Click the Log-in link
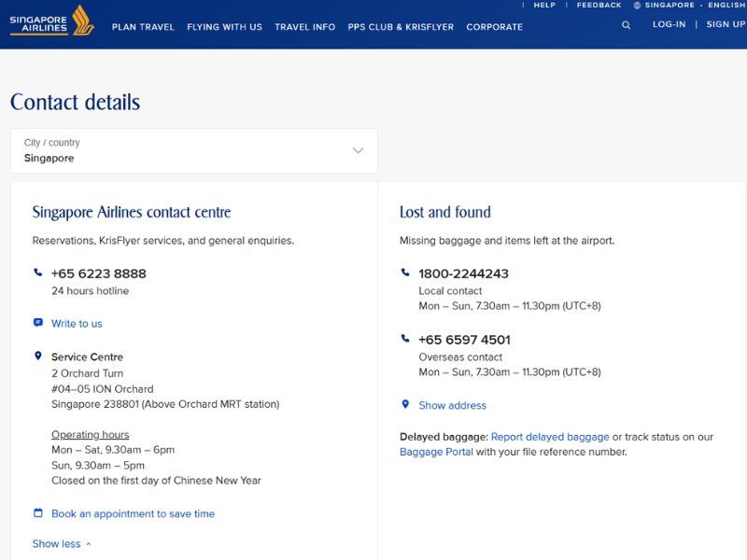This screenshot has width=747, height=560. pyautogui.click(x=669, y=24)
